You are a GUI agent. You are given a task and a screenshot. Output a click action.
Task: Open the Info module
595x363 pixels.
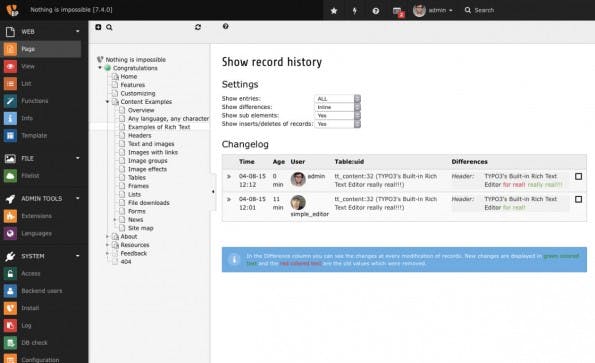pyautogui.click(x=41, y=118)
